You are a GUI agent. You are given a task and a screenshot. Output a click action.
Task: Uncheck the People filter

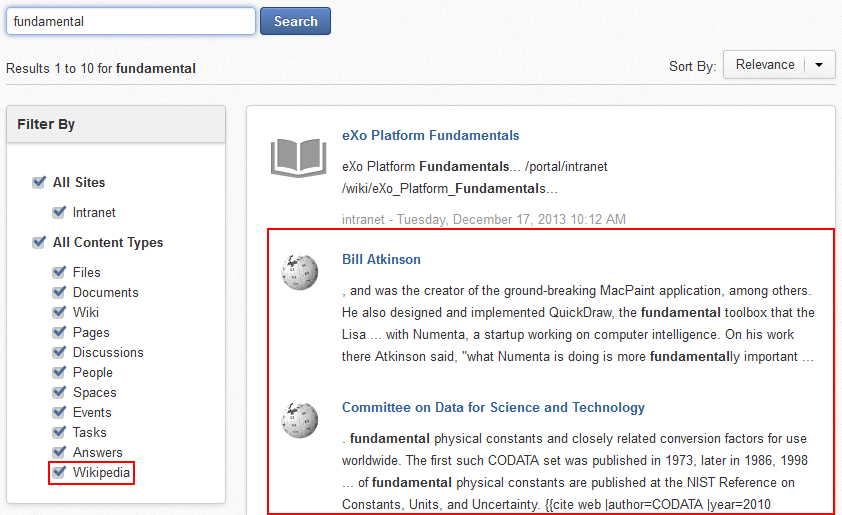[59, 372]
